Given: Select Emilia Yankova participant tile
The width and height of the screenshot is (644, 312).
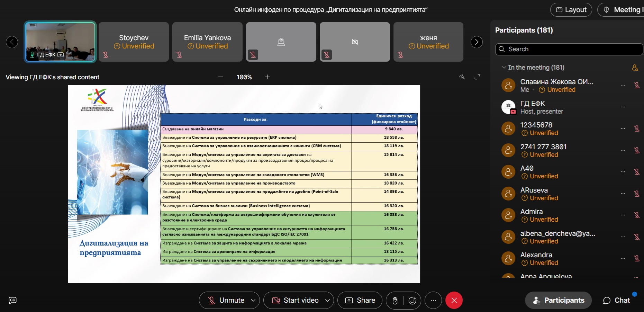Looking at the screenshot, I should [207, 42].
